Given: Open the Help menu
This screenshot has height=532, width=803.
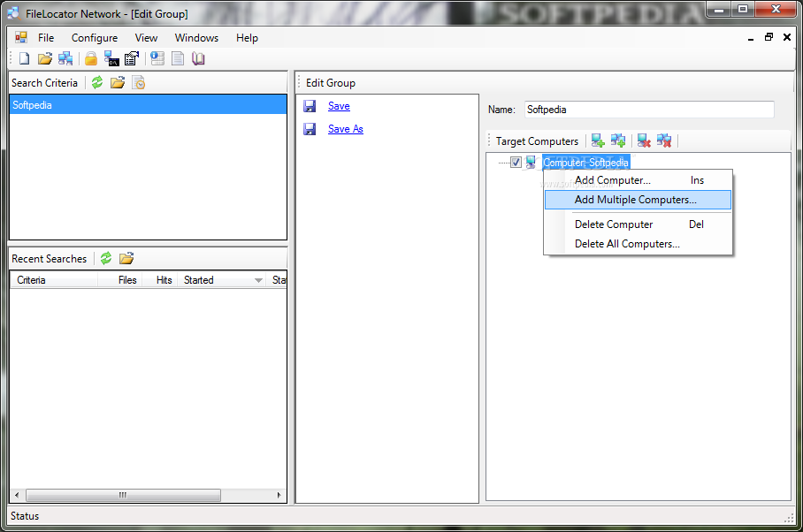Looking at the screenshot, I should click(247, 38).
